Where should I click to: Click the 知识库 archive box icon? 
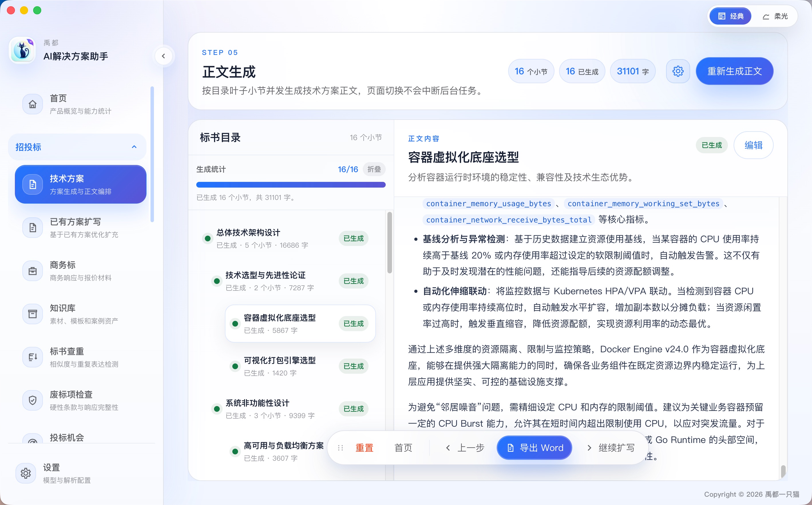[x=32, y=314]
